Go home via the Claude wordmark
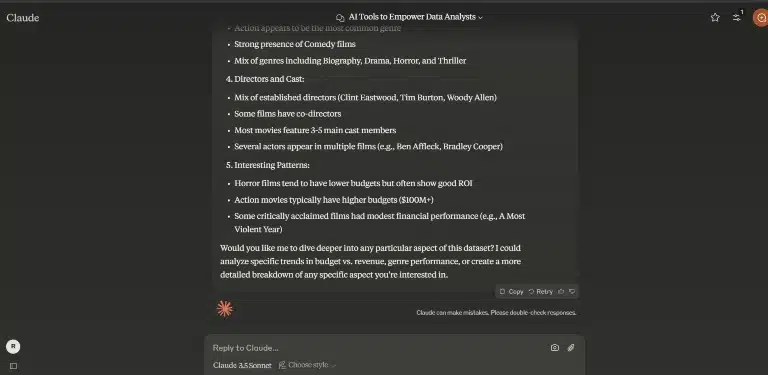The width and height of the screenshot is (768, 375). [23, 18]
